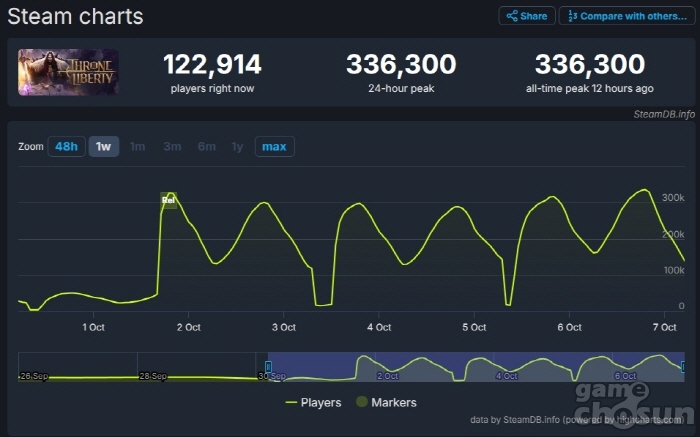Toggle the Markers series in legend
Image resolution: width=700 pixels, height=437 pixels.
pos(387,403)
